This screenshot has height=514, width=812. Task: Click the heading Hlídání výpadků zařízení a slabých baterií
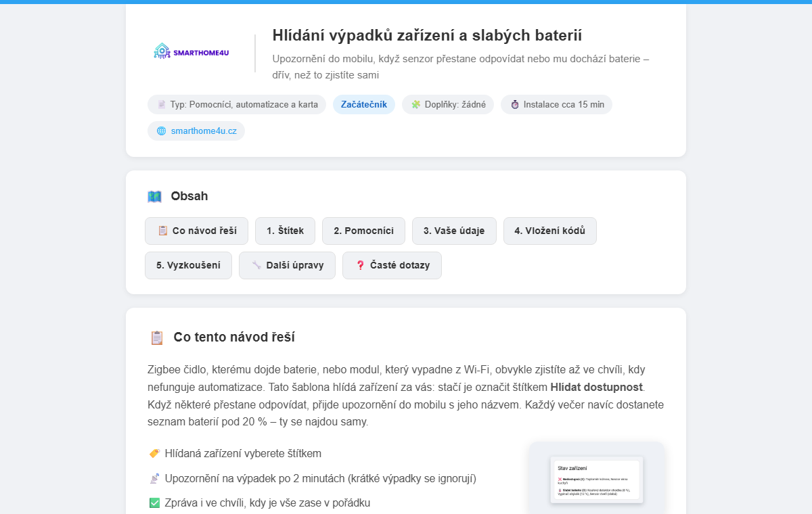coord(427,36)
